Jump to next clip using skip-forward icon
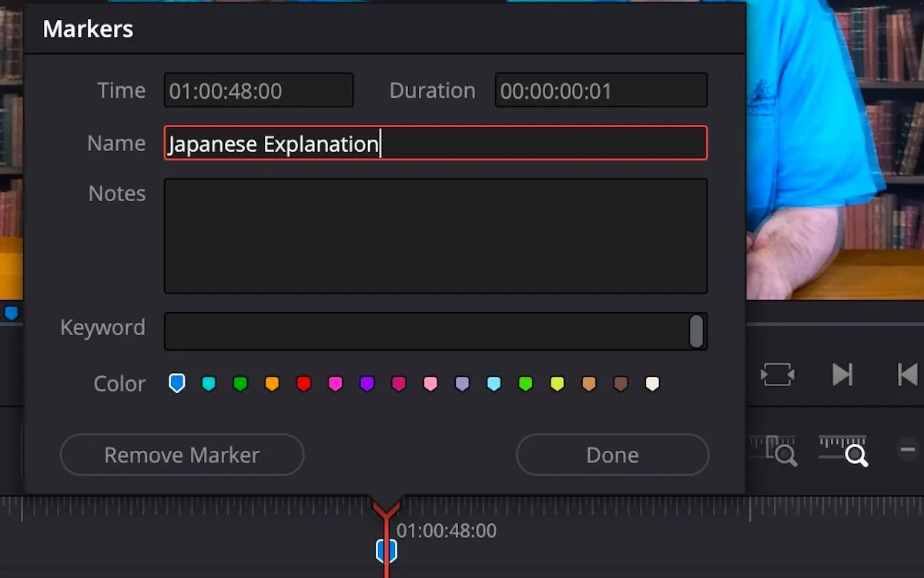The height and width of the screenshot is (578, 924). [842, 374]
